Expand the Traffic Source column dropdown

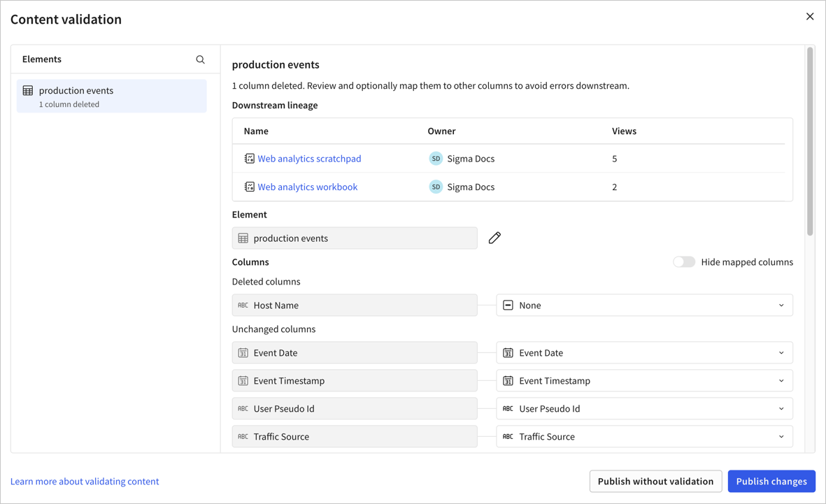[781, 436]
